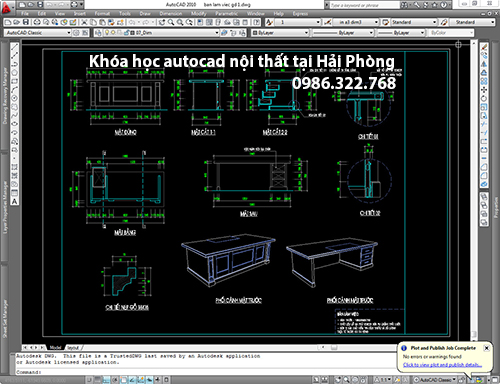Open the multileader style Standard dropdown
The width and height of the screenshot is (500, 384).
point(472,22)
